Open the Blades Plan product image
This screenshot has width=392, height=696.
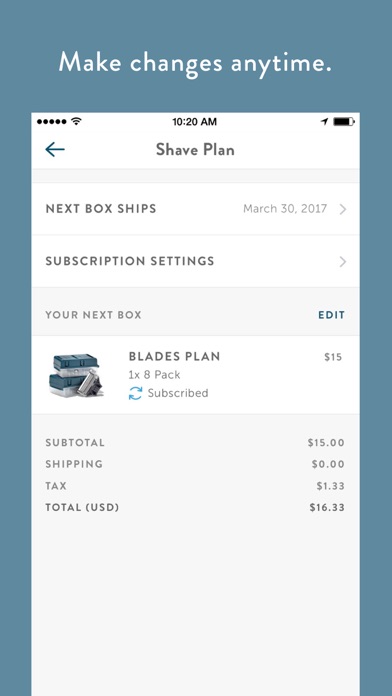tap(76, 375)
